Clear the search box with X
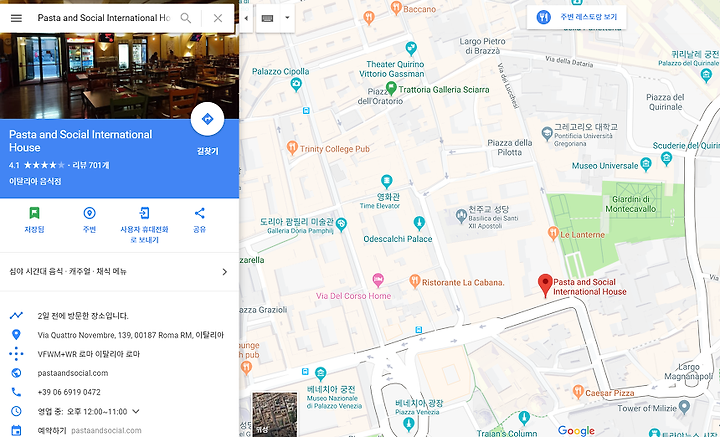Image resolution: width=720 pixels, height=437 pixels. 218,18
